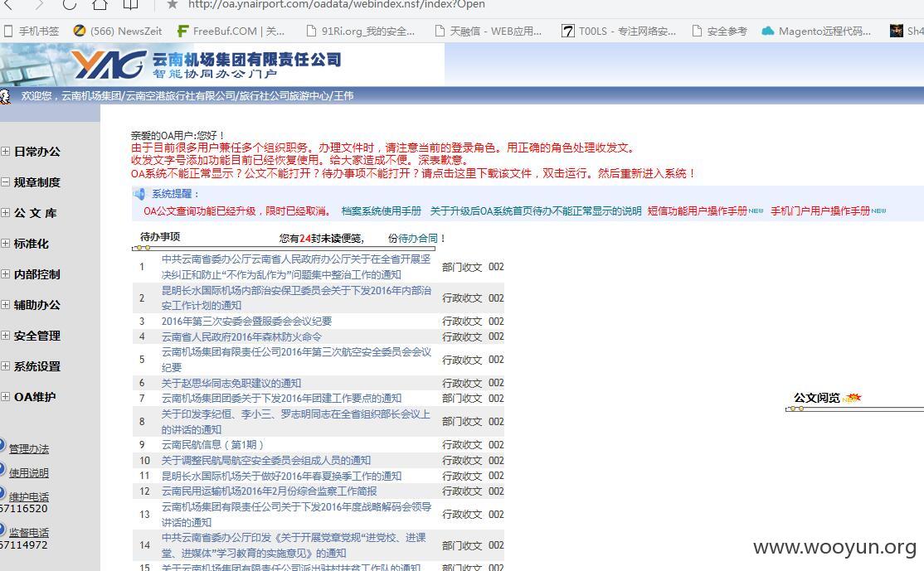Viewport: 924px width, 571px height.
Task: Click the user avatar icon beside 欢迎您
Action: [x=5, y=96]
